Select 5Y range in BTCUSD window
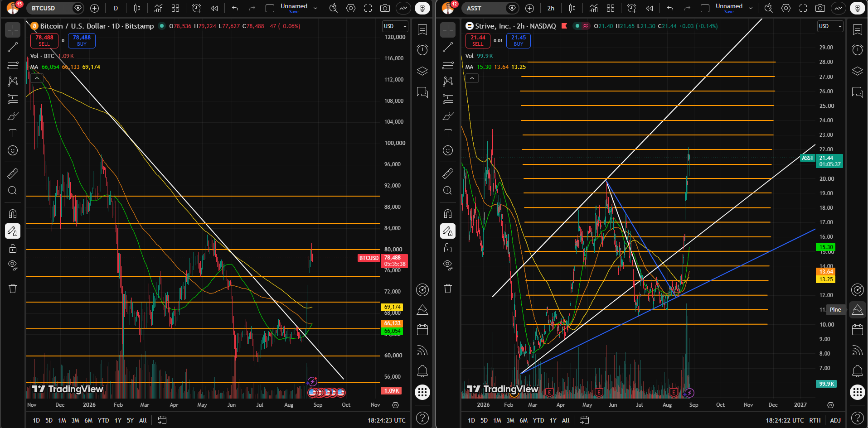Screen dimensions: 868x428 point(130,420)
